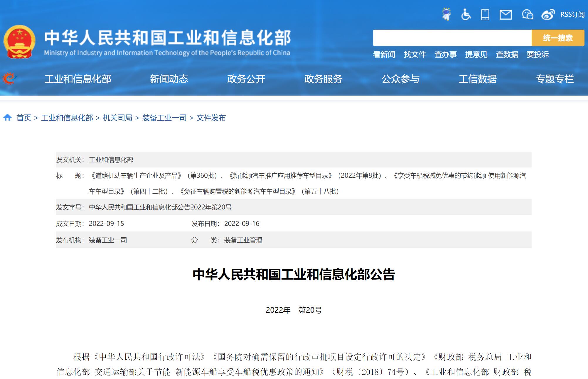Click the text 2022年 第20号
The width and height of the screenshot is (588, 379).
tap(294, 310)
